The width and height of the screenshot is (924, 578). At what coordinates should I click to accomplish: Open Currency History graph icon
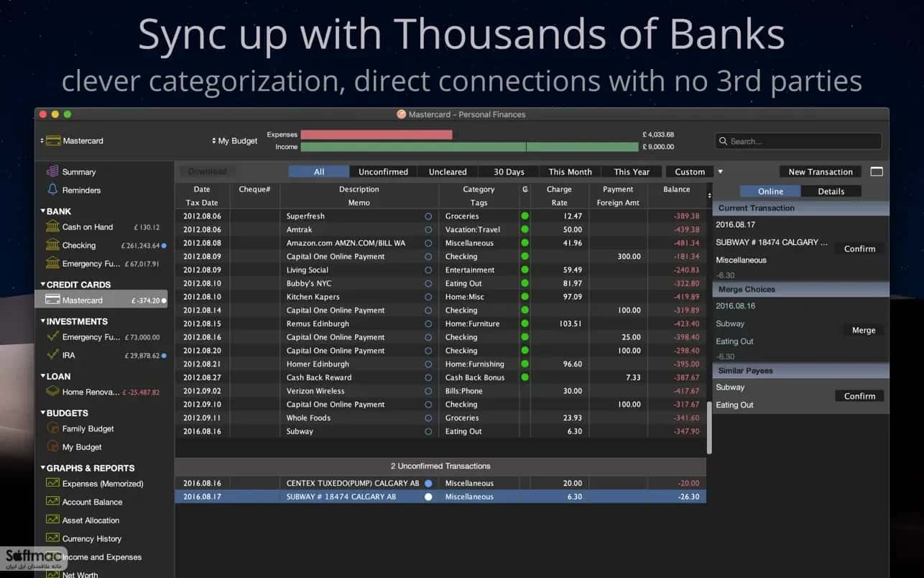tap(52, 538)
